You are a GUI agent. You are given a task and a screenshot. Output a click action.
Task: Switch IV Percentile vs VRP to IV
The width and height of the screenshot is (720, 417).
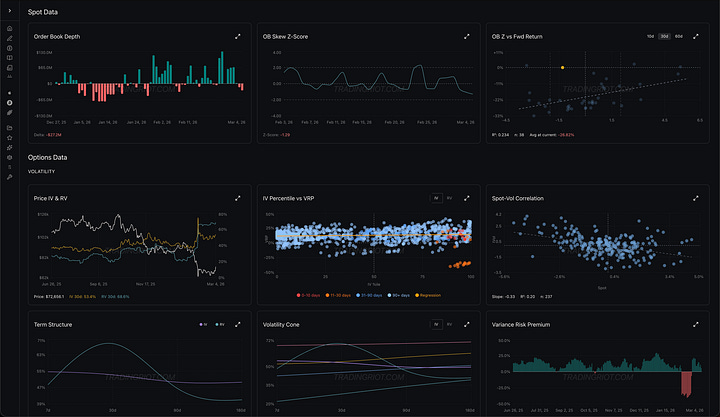(436, 198)
